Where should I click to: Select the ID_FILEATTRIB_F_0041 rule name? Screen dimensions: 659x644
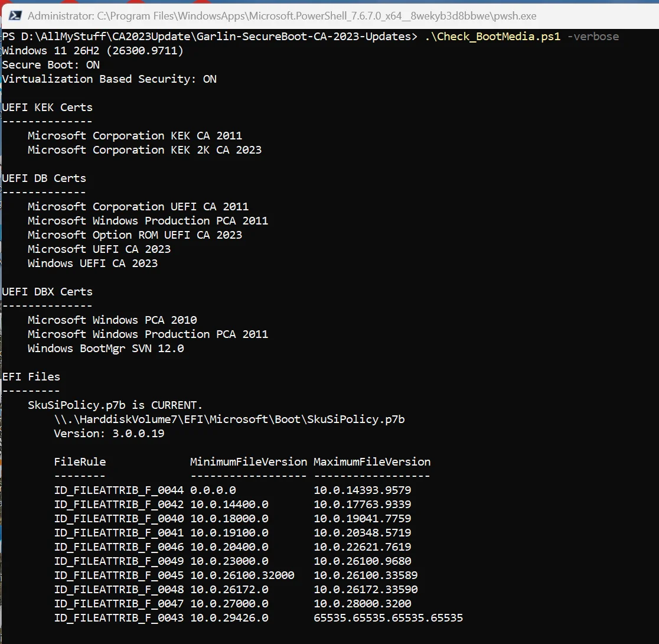pos(119,533)
